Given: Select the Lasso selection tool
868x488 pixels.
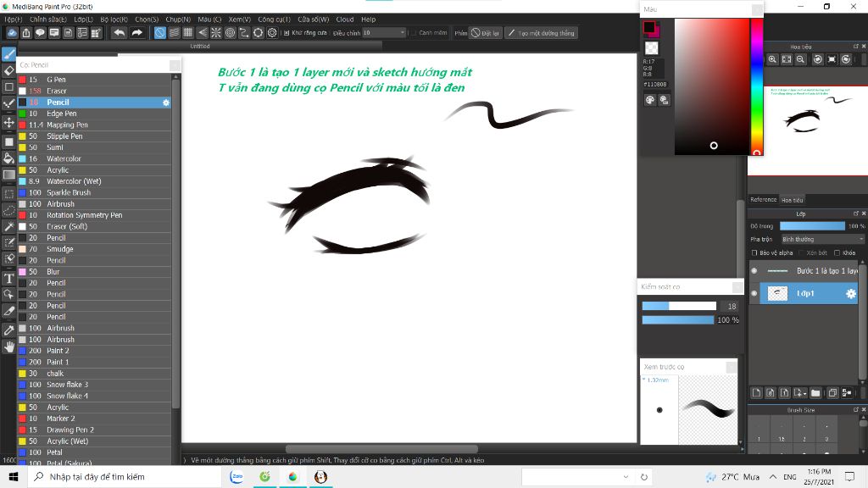Looking at the screenshot, I should coord(8,210).
